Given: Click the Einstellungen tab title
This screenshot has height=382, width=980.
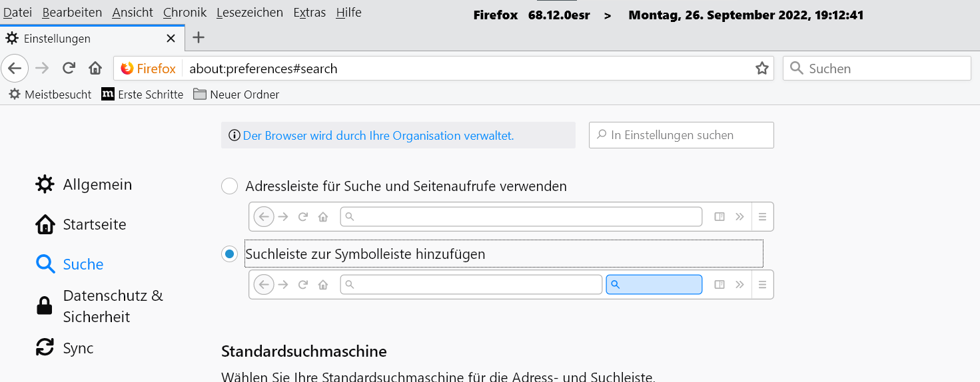Looking at the screenshot, I should pyautogui.click(x=57, y=39).
